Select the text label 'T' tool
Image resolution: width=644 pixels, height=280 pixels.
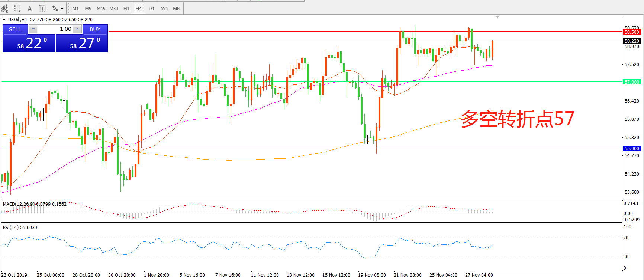click(42, 8)
